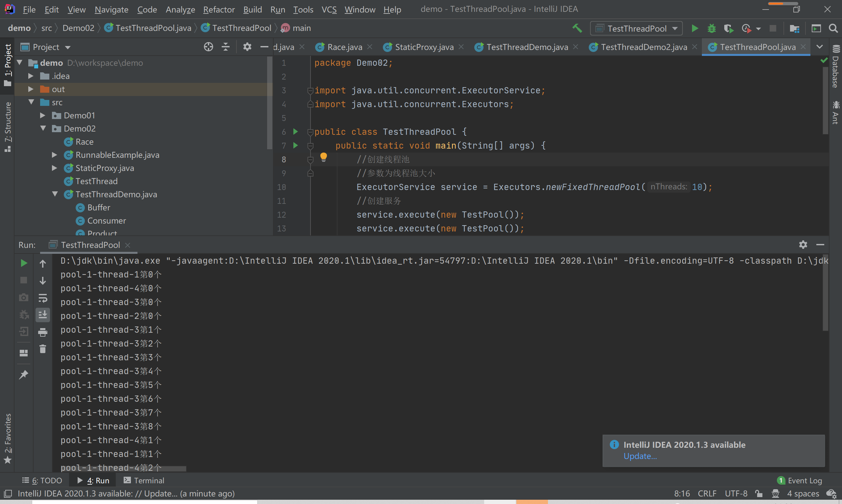The image size is (842, 504).
Task: Toggle read-only lock icon in status bar
Action: click(759, 493)
